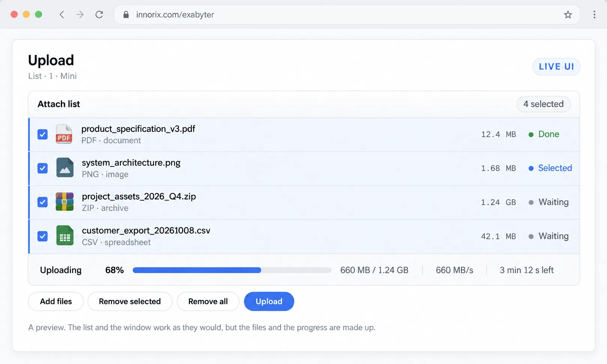Bookmark the page using the star icon
607x364 pixels.
point(568,15)
